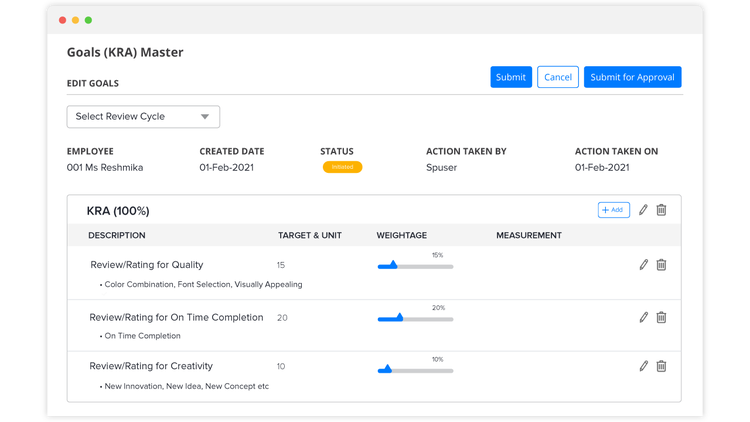750x422 pixels.
Task: Click the yellow minimize window dot
Action: coord(76,20)
